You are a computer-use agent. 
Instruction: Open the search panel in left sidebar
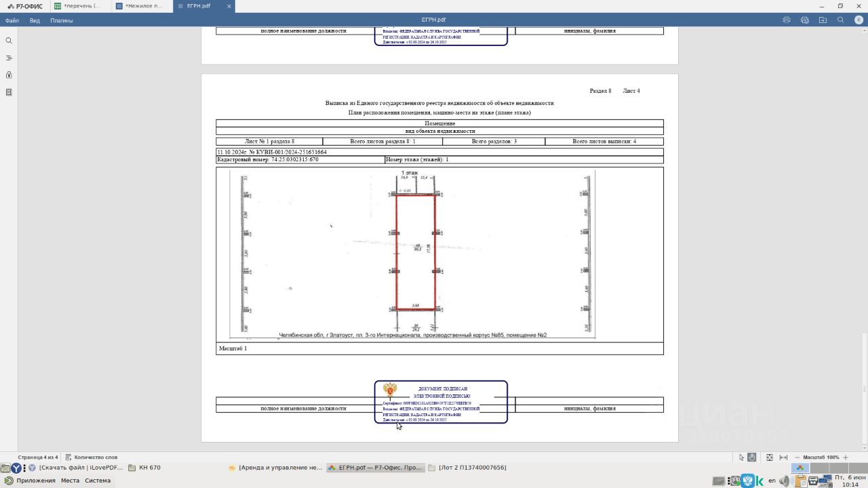(x=9, y=41)
